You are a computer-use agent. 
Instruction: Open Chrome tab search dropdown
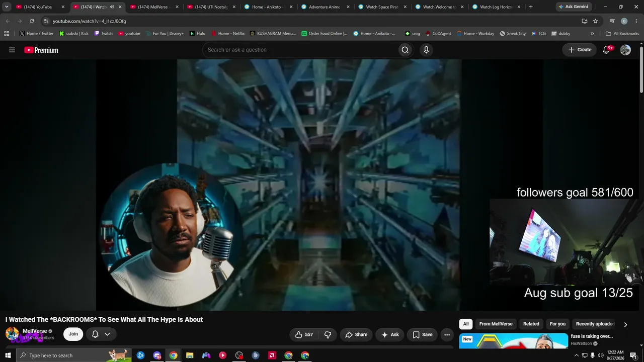[x=7, y=7]
